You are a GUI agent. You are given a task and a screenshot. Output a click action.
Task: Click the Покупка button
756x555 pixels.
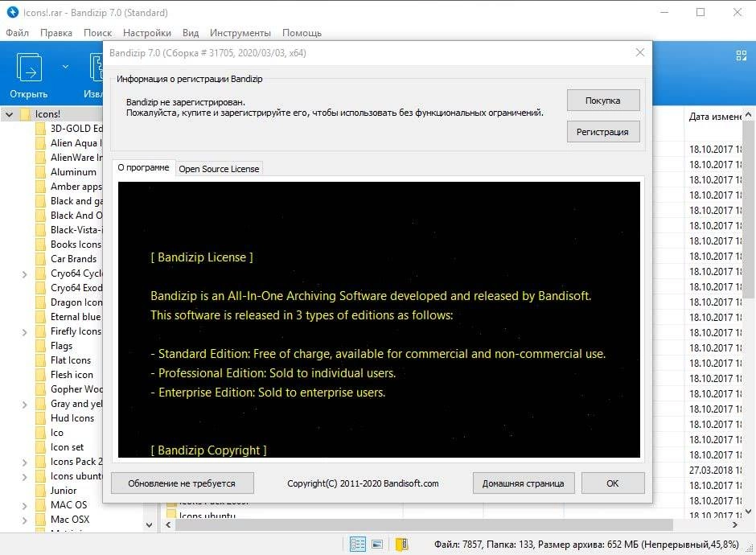point(603,101)
